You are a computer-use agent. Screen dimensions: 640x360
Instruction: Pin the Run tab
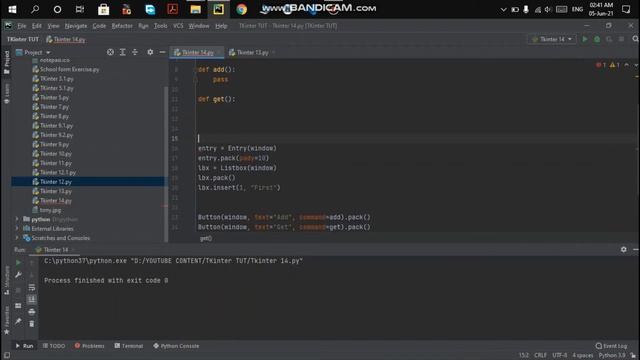click(18, 322)
